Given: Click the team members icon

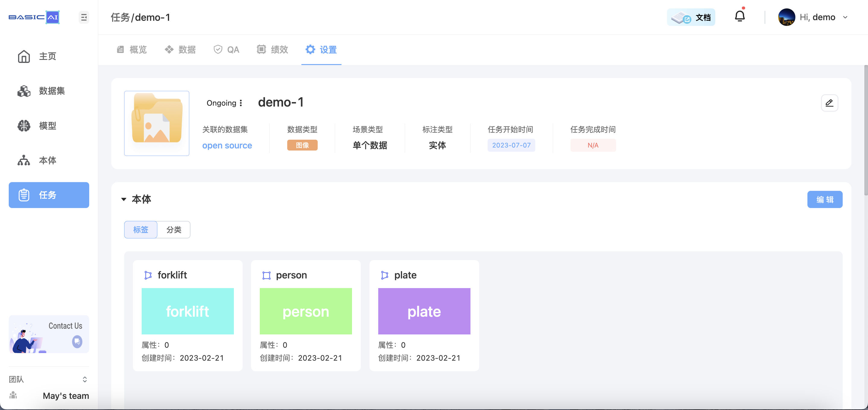Looking at the screenshot, I should click(13, 395).
